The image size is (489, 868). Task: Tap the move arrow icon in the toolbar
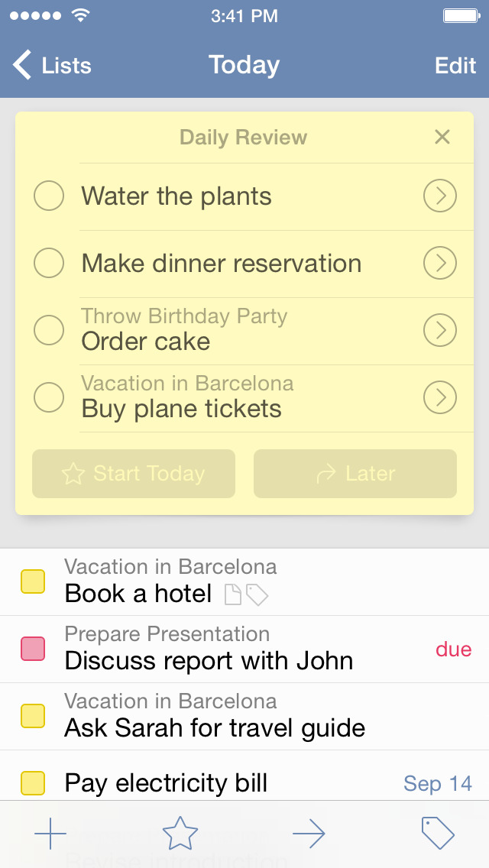tap(309, 834)
